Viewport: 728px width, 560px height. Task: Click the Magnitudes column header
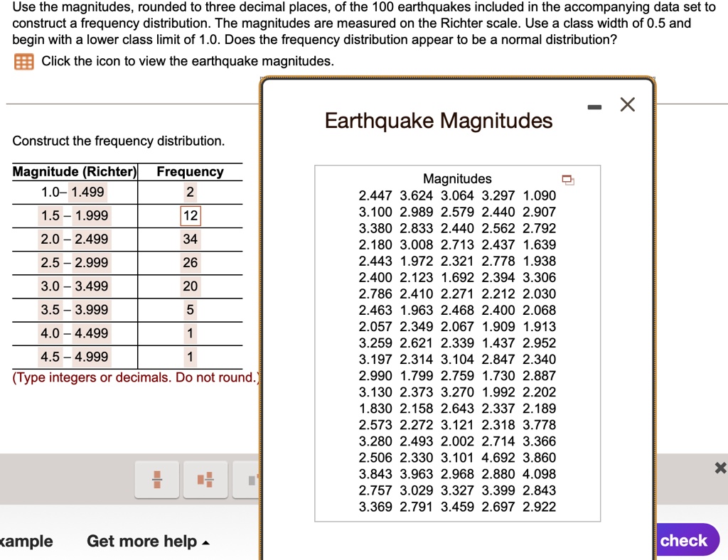(x=457, y=179)
